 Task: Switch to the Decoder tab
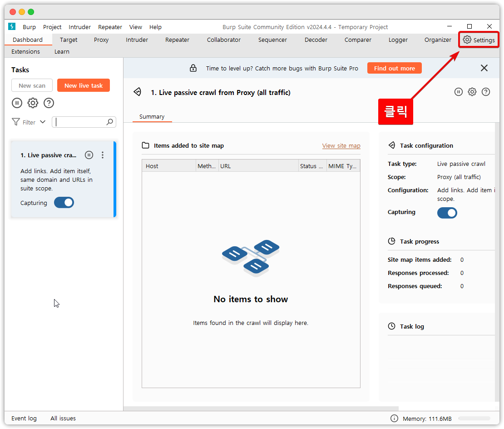click(316, 40)
